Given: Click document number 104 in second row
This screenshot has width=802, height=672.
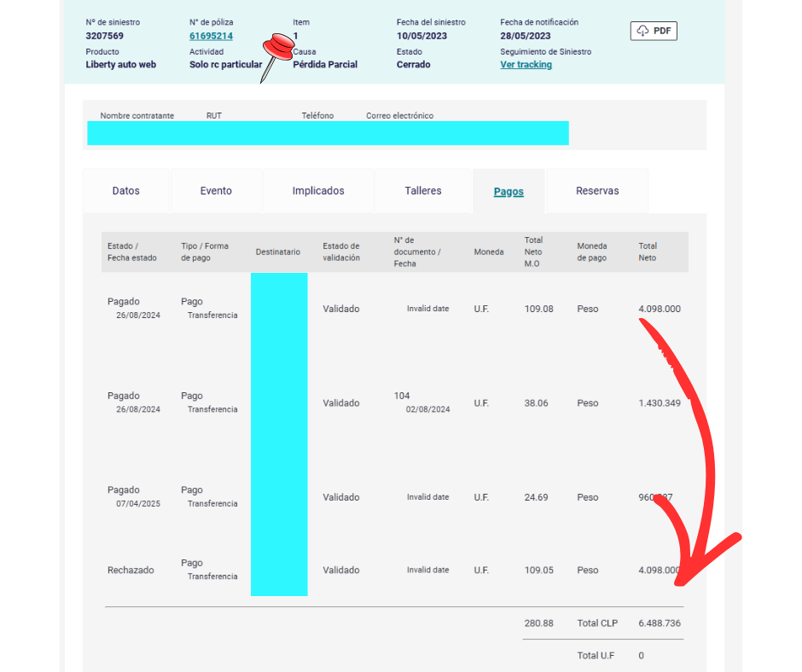Looking at the screenshot, I should coord(402,396).
